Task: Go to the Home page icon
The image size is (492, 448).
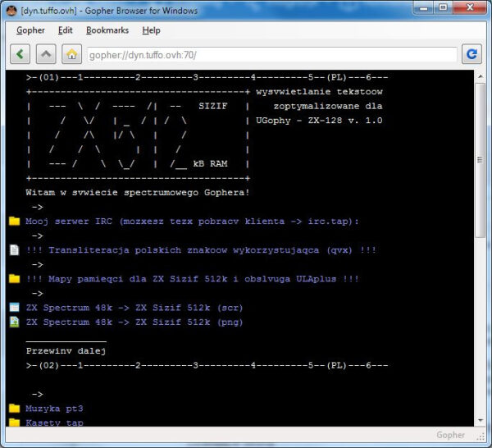Action: point(71,55)
